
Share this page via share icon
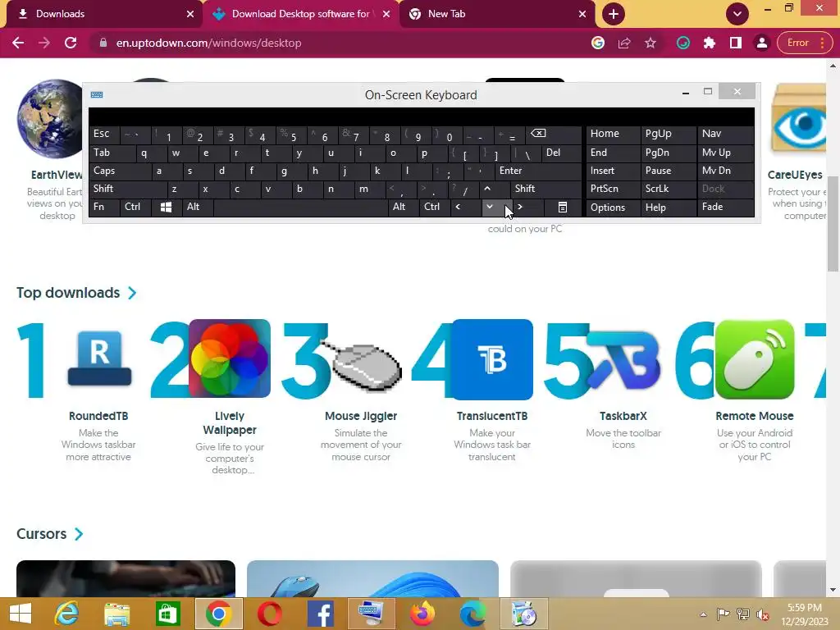624,43
